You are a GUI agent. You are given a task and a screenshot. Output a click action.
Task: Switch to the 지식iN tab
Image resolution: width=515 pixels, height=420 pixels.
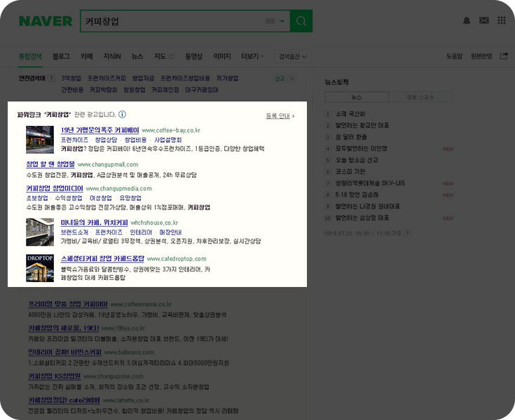(112, 57)
